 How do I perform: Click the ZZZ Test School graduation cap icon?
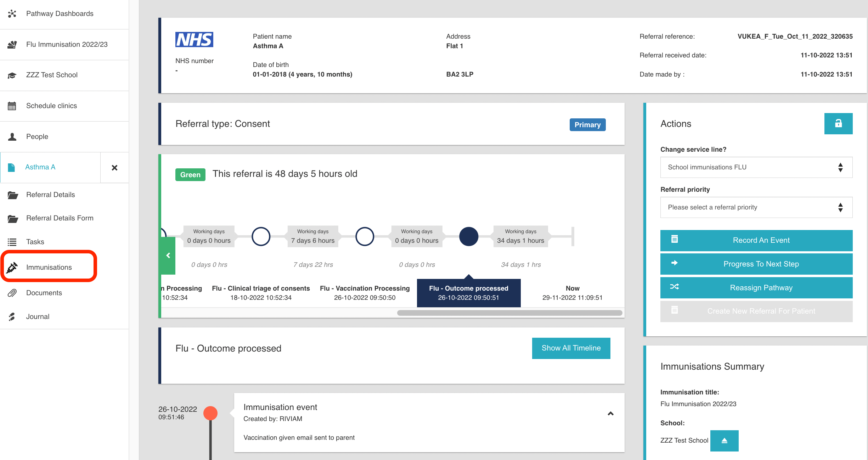(12, 75)
